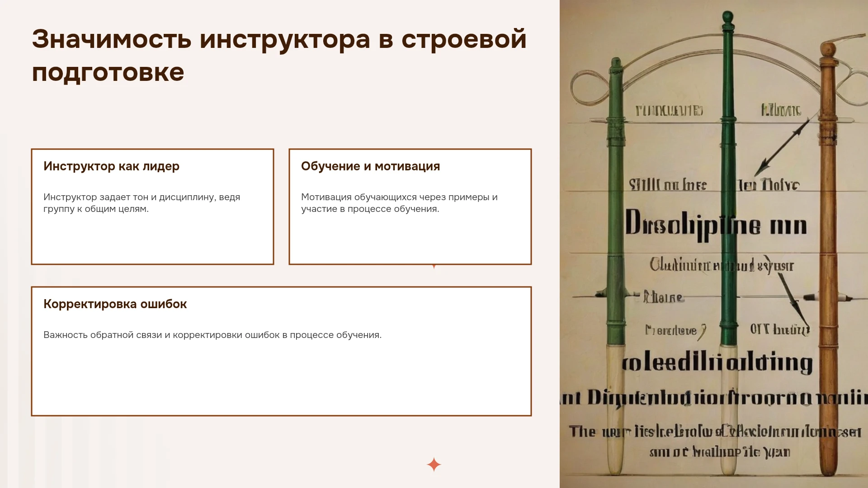Click the ball finial atop center pole
868x488 pixels.
[x=727, y=18]
